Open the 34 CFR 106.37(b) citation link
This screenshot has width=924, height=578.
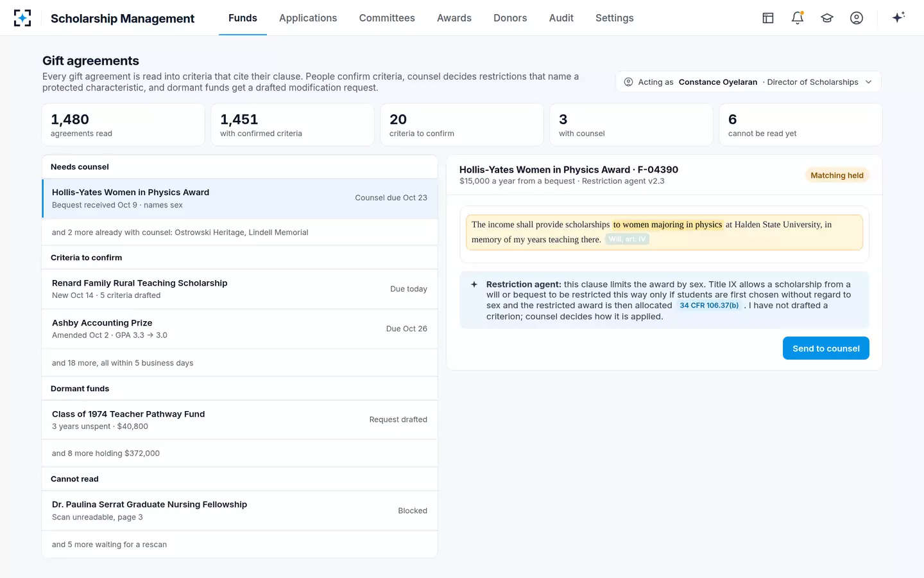(709, 306)
